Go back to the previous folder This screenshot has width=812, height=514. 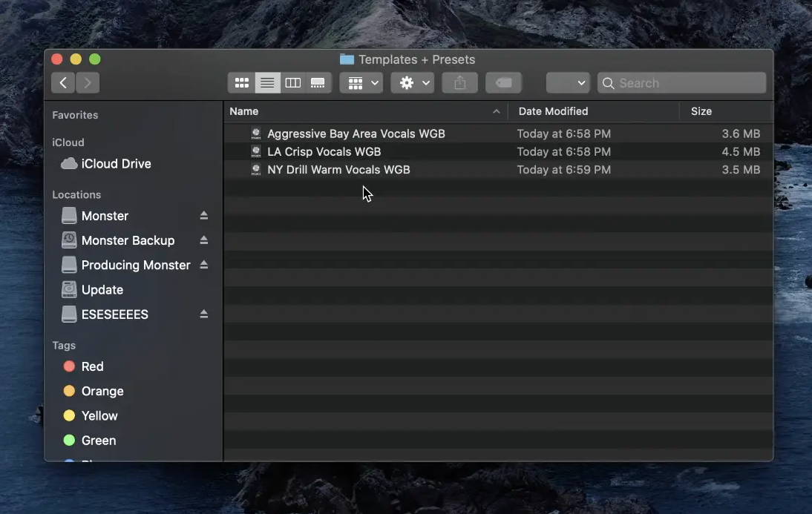pyautogui.click(x=63, y=83)
